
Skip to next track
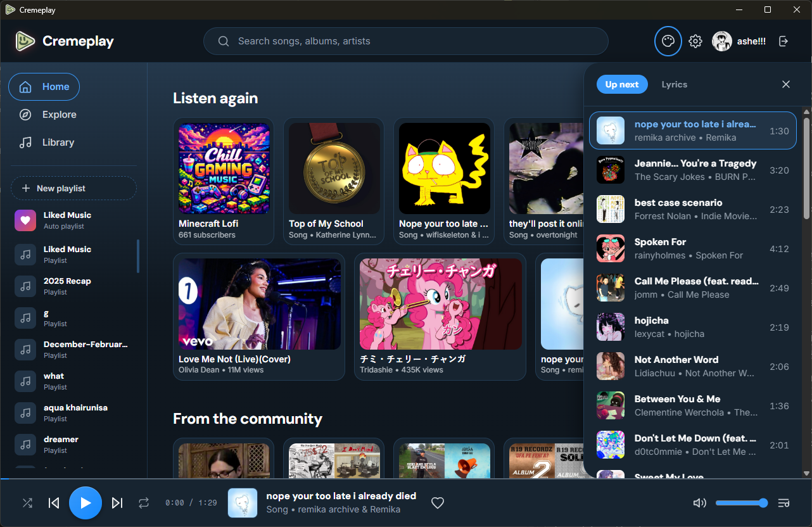pyautogui.click(x=117, y=503)
